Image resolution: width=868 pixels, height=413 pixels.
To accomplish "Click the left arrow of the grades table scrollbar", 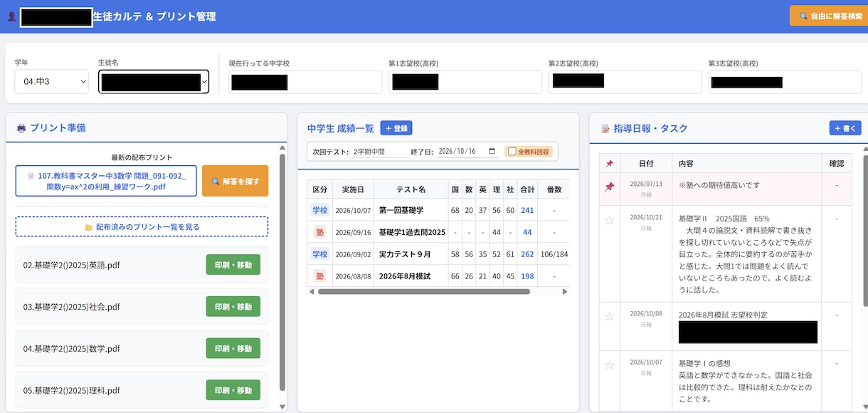I will pyautogui.click(x=311, y=291).
